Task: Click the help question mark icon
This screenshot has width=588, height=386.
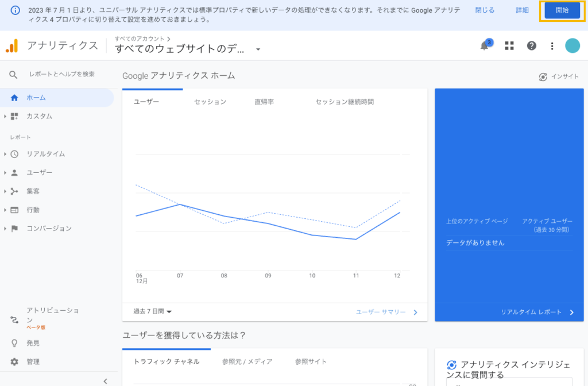Action: (531, 46)
